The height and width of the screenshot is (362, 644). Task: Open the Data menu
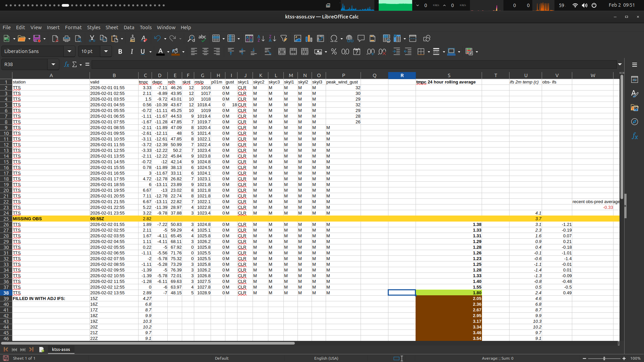tap(129, 27)
